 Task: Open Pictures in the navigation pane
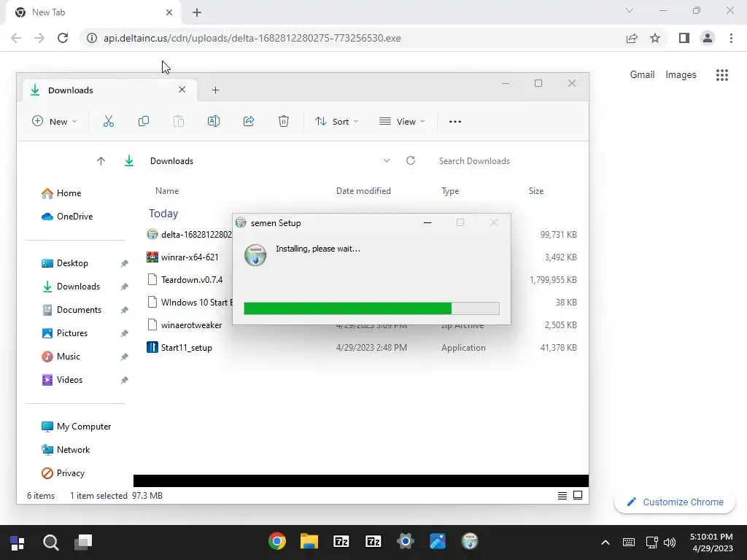tap(65, 332)
